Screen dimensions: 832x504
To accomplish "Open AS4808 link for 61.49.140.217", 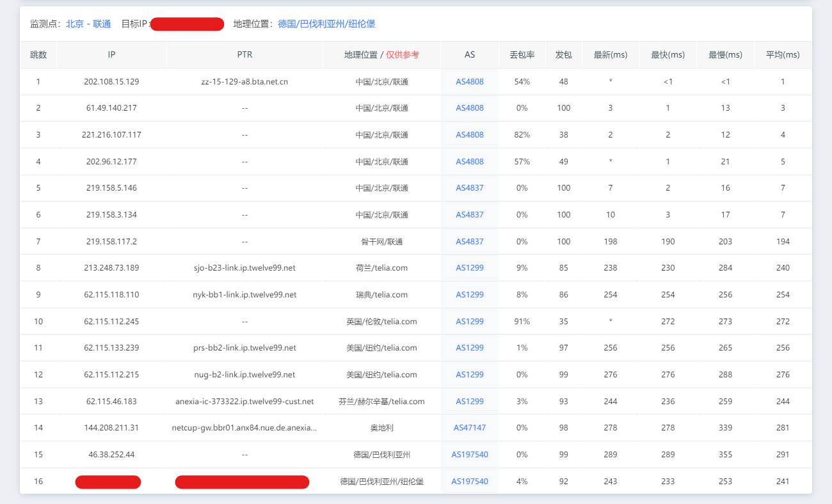I will [x=470, y=108].
